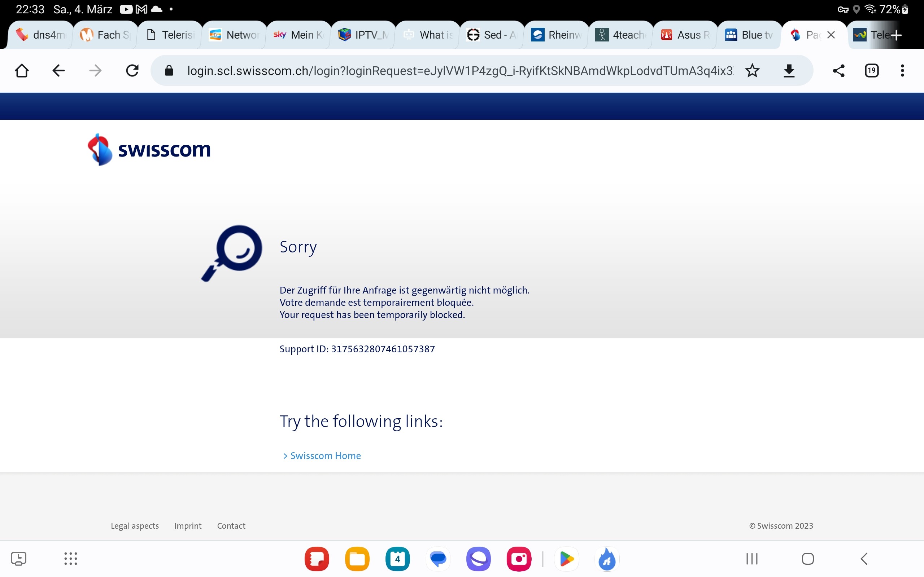Screen dimensions: 924x577
Task: Switch to the Sed tab
Action: click(492, 35)
